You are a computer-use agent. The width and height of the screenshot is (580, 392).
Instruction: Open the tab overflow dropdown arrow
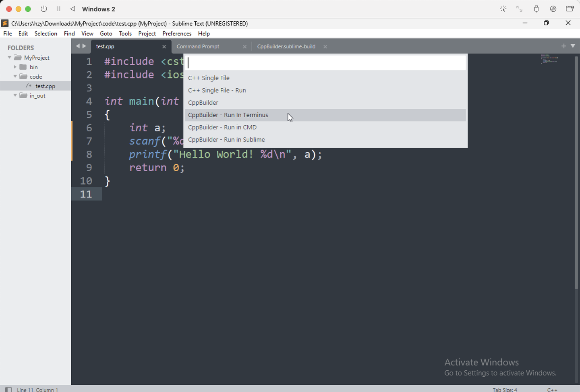[x=573, y=46]
